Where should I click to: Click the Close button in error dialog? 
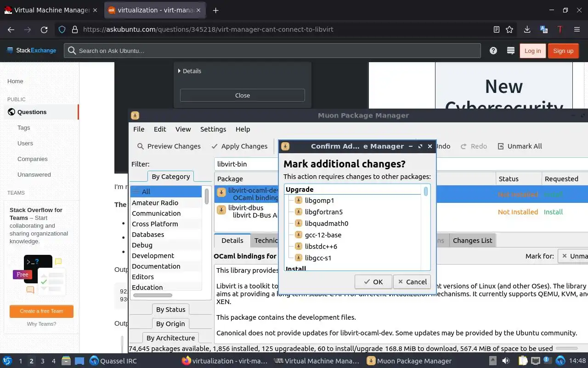pyautogui.click(x=243, y=95)
